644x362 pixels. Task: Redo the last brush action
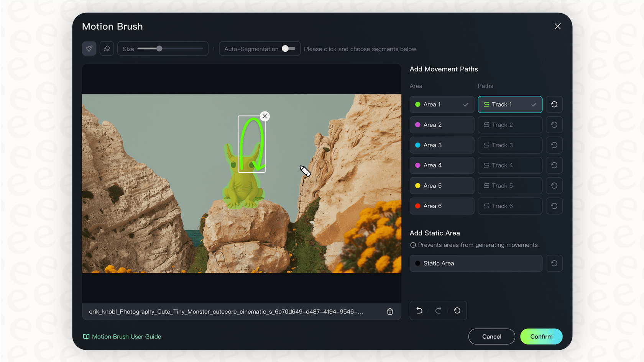click(x=438, y=310)
